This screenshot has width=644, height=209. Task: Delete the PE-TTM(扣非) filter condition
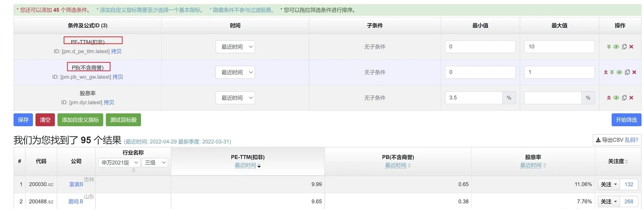[x=631, y=47]
